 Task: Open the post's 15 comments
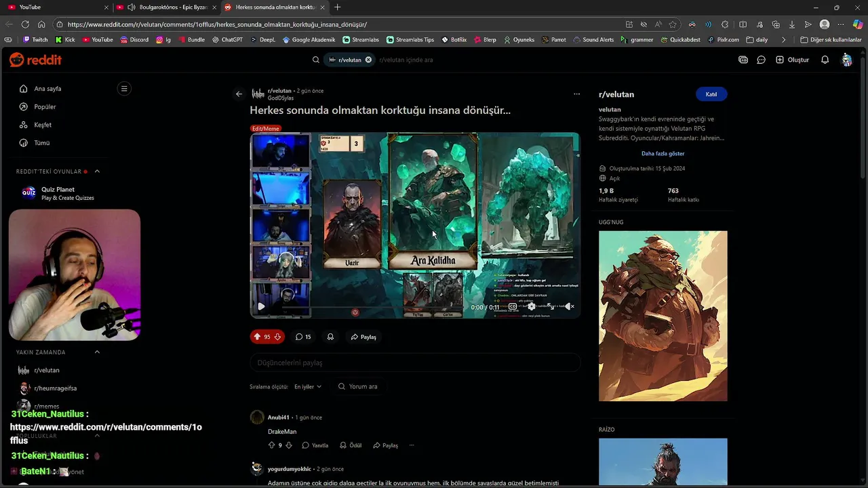[x=303, y=337]
